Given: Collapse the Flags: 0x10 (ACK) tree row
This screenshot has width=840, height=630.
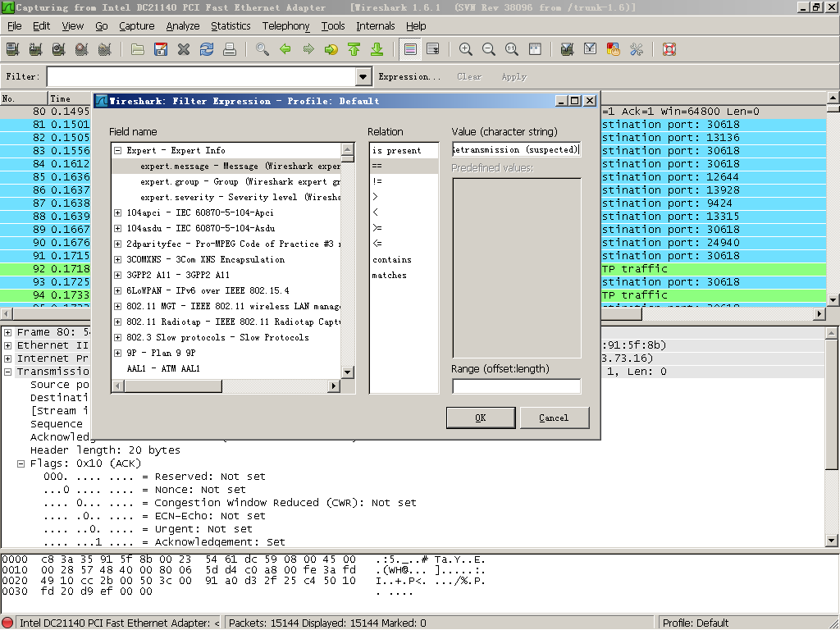Looking at the screenshot, I should tap(21, 463).
